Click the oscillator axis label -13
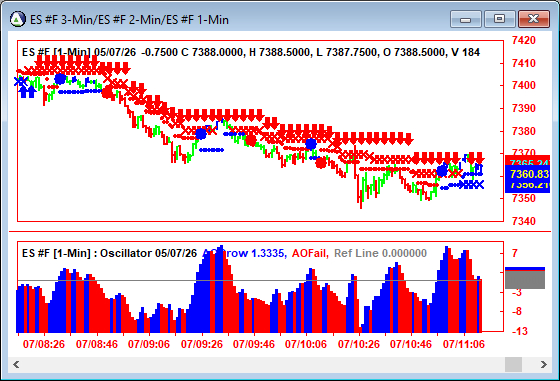The image size is (560, 381). click(519, 331)
